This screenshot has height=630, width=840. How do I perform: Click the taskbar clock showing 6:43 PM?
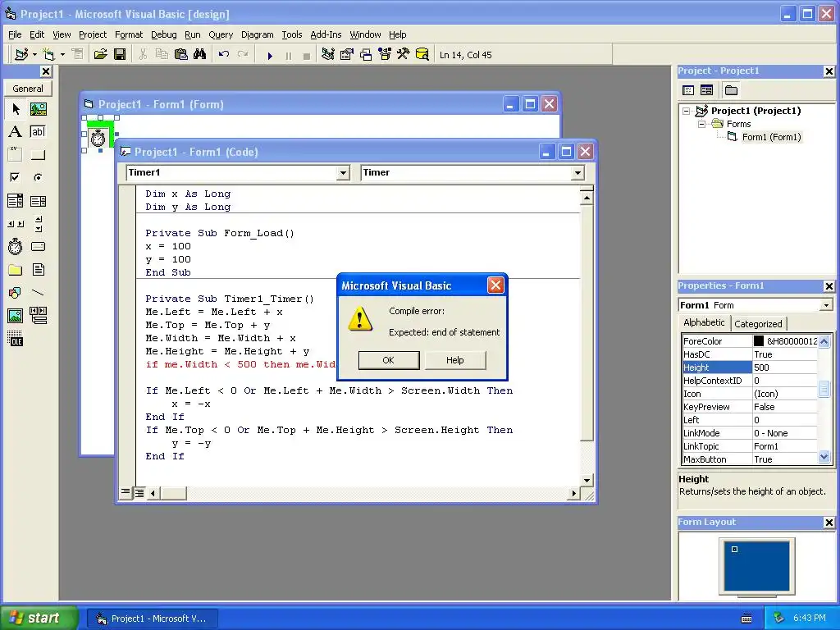click(810, 618)
